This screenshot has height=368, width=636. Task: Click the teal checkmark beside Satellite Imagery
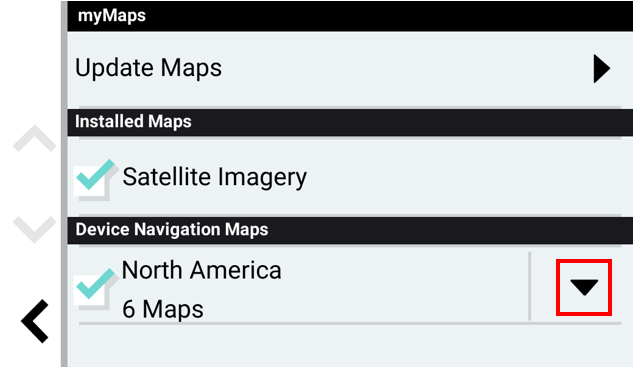[x=96, y=174]
